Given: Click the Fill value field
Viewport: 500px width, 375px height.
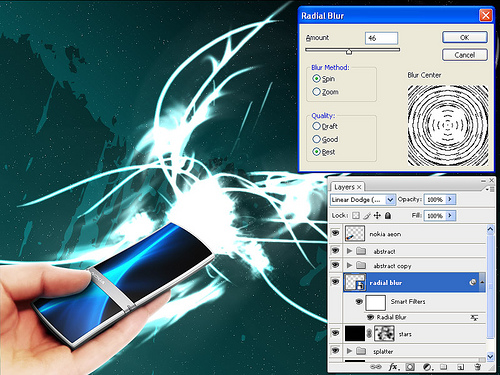Looking at the screenshot, I should coord(435,216).
